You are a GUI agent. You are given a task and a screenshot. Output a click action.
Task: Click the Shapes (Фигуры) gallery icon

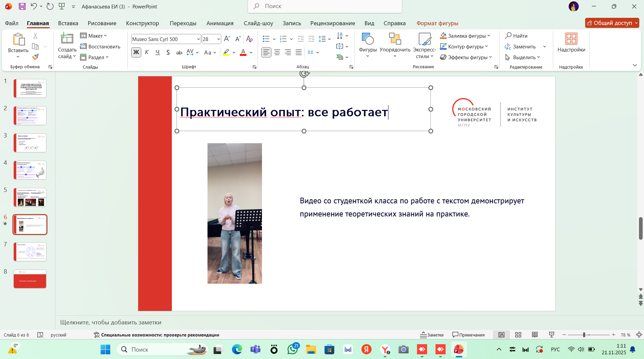pyautogui.click(x=368, y=39)
